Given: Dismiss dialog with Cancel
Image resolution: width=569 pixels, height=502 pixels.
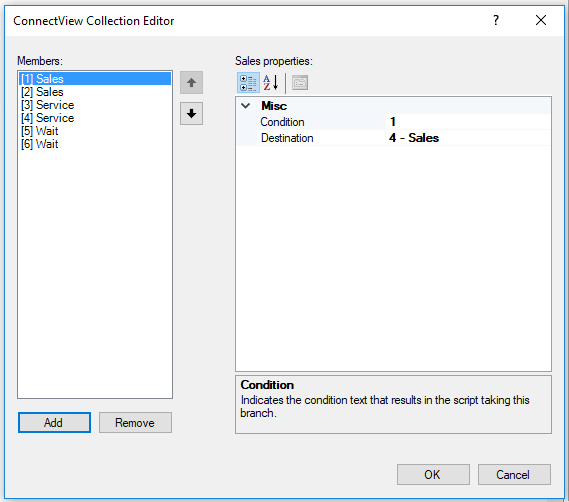Looking at the screenshot, I should pos(514,474).
